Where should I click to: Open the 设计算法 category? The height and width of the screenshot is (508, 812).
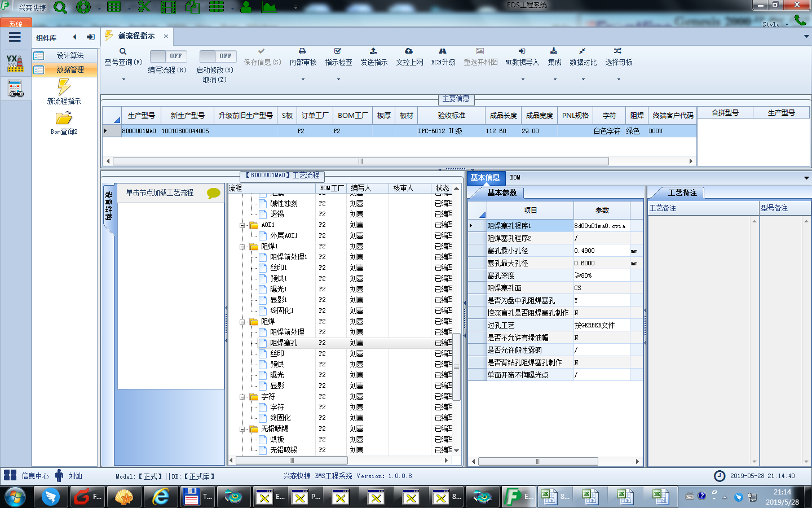point(64,55)
